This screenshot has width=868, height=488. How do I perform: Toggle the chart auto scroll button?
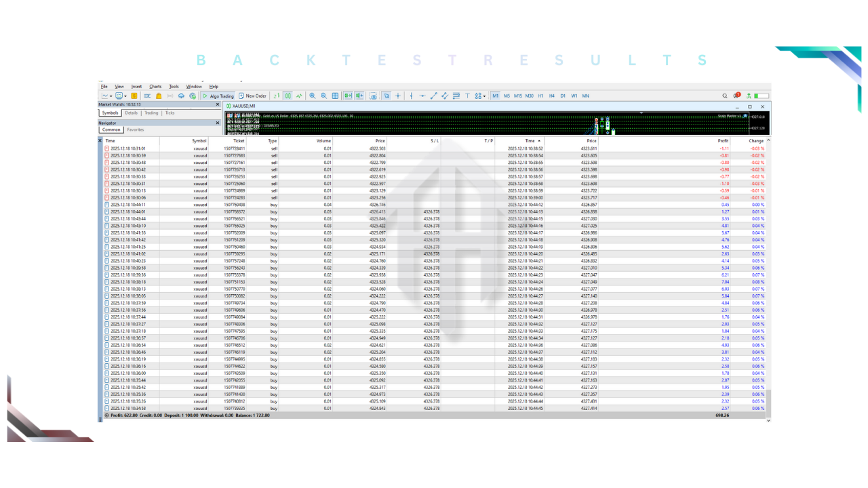point(348,96)
